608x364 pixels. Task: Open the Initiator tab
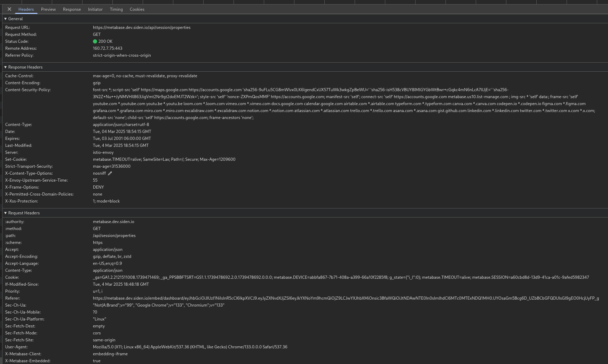pyautogui.click(x=95, y=9)
